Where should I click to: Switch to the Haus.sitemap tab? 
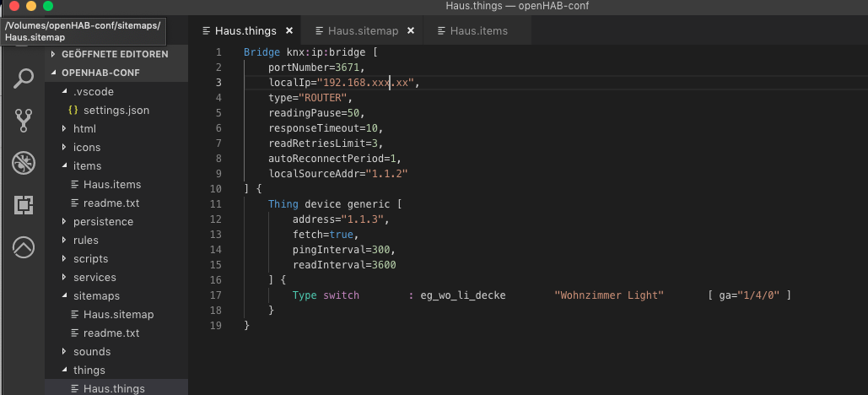pyautogui.click(x=362, y=31)
